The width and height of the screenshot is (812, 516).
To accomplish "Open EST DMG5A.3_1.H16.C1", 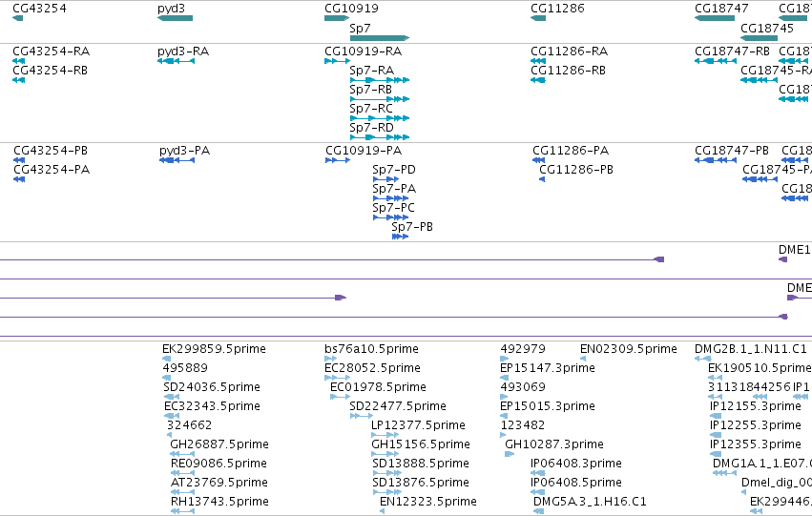I will point(590,502).
